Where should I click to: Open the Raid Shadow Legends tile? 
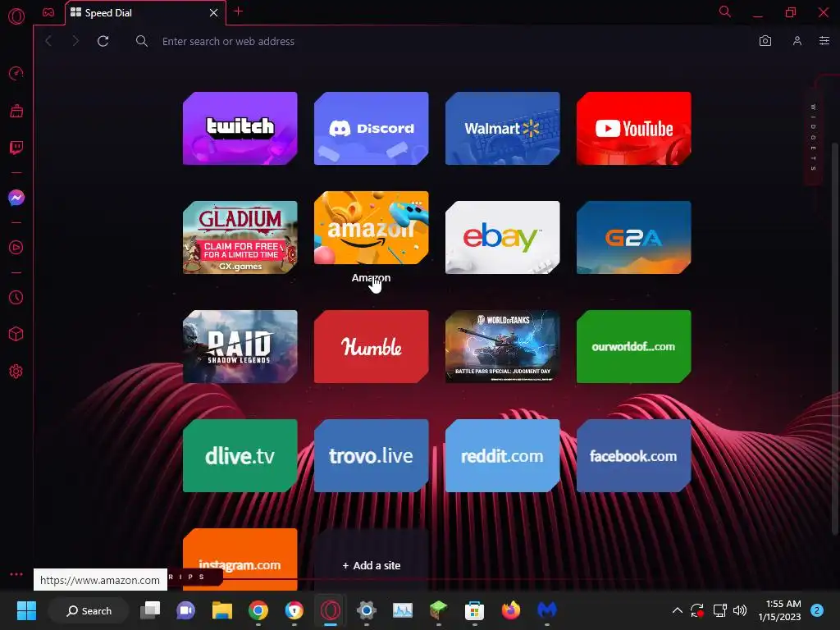240,347
